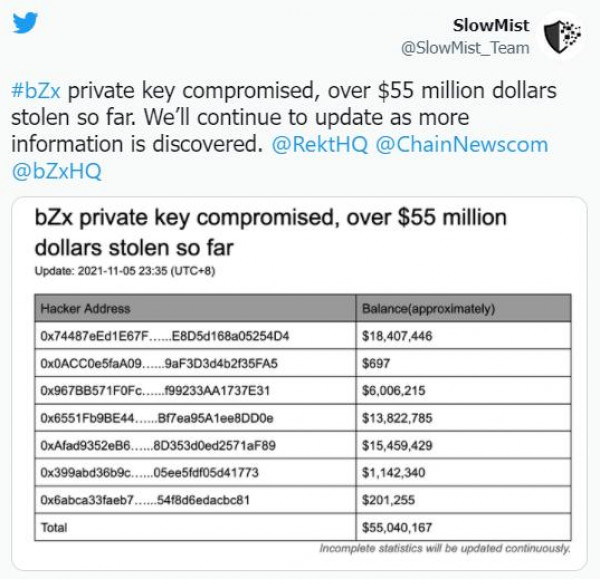Click the $55,040,167 total amount
Image resolution: width=600 pixels, height=579 pixels.
[x=397, y=527]
